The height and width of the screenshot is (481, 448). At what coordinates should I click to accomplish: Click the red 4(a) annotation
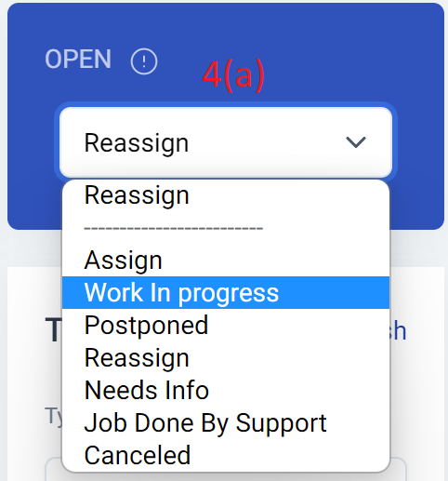tap(233, 75)
